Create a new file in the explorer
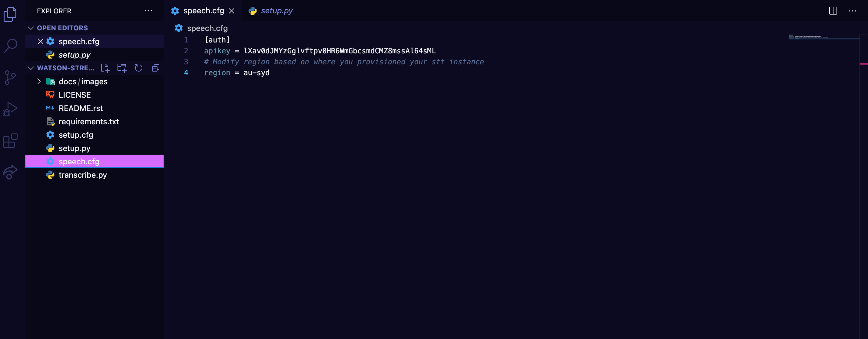 point(105,68)
